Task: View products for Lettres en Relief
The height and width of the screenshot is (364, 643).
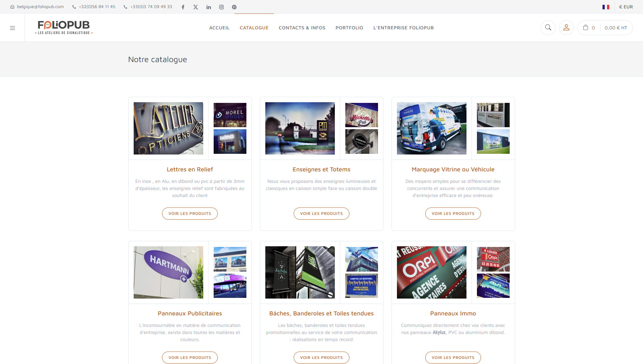Action: tap(190, 214)
